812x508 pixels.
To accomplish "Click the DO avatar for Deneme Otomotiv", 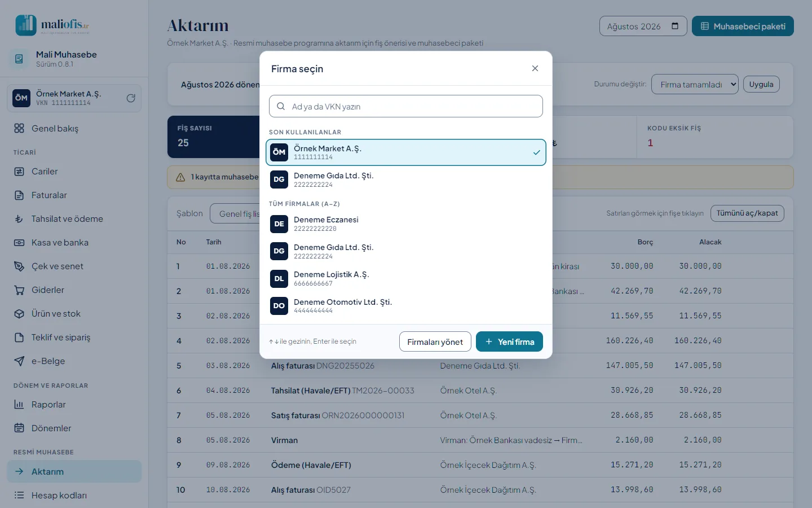I will point(279,306).
